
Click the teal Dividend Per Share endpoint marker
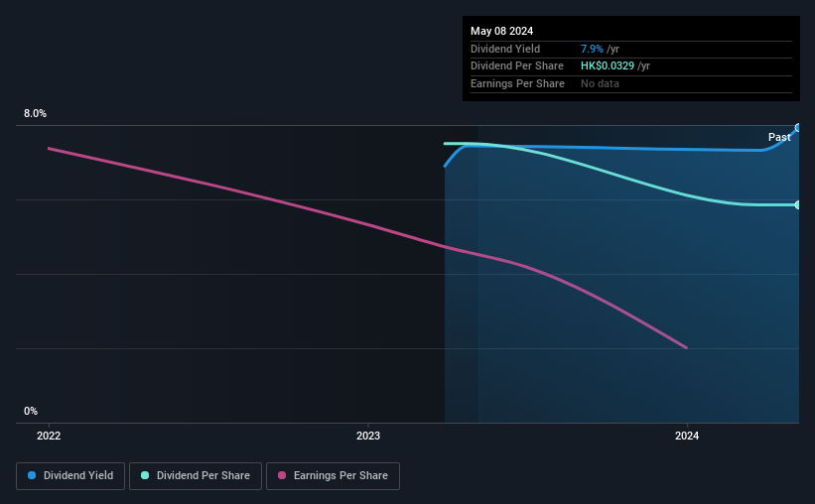(797, 204)
